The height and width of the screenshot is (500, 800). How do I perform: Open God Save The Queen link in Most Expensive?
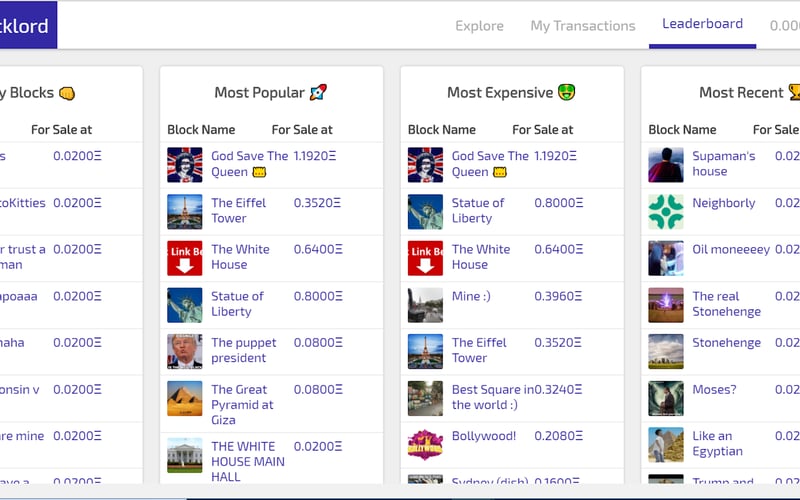490,164
